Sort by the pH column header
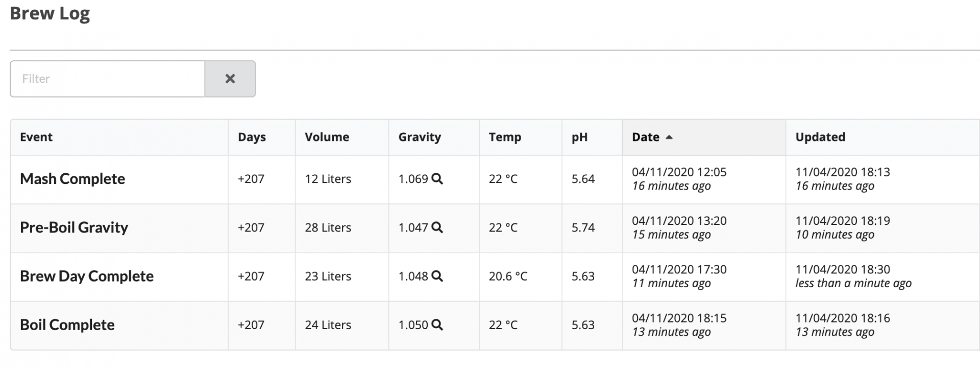The height and width of the screenshot is (369, 980). point(579,137)
